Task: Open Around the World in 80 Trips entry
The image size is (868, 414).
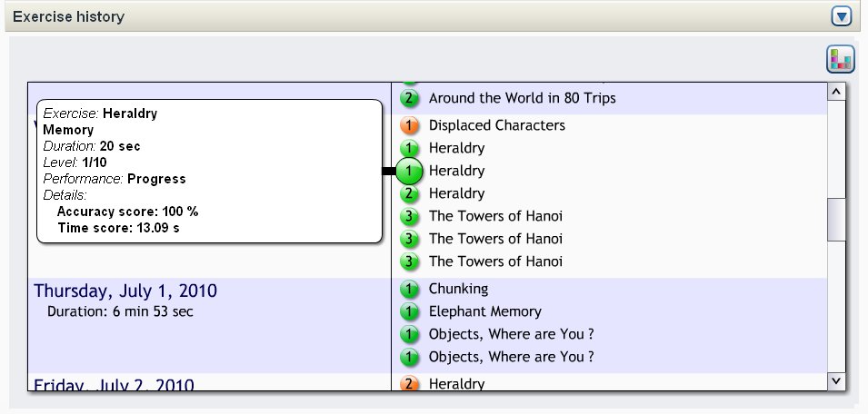Action: [522, 98]
